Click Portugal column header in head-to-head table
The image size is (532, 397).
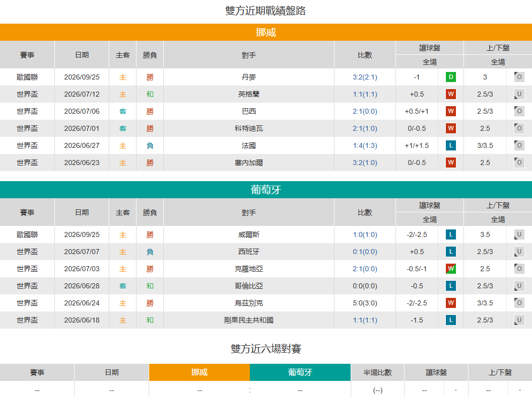300,372
